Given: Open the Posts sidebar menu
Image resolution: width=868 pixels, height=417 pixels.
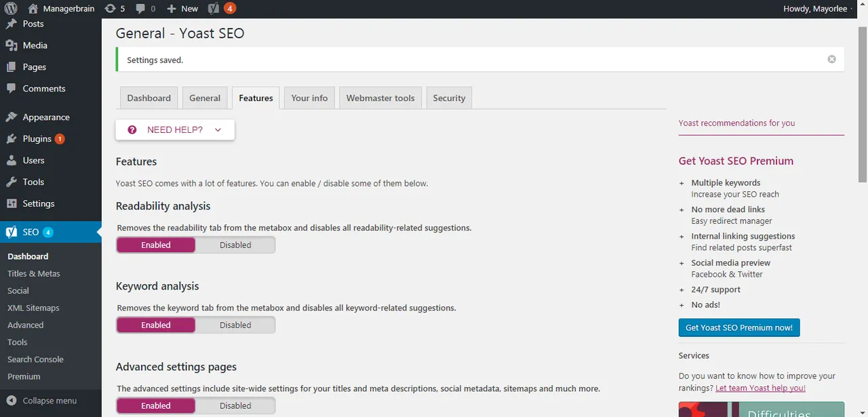Looking at the screenshot, I should tap(51, 24).
